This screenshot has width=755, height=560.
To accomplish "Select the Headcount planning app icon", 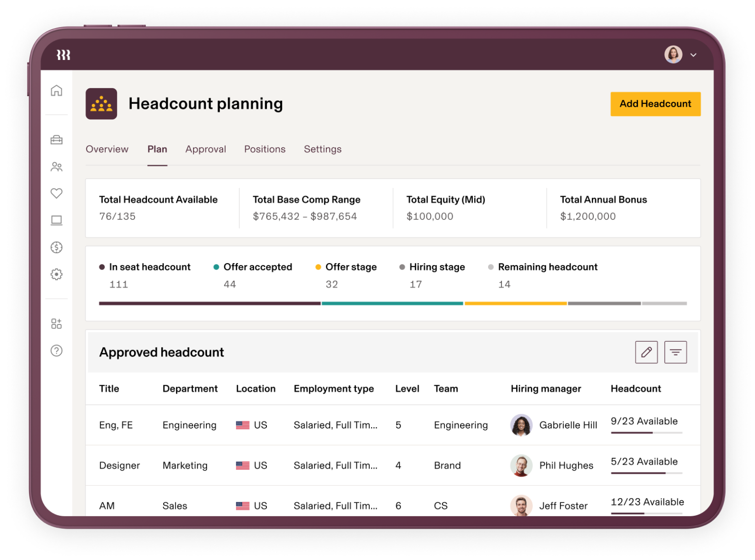I will click(102, 104).
